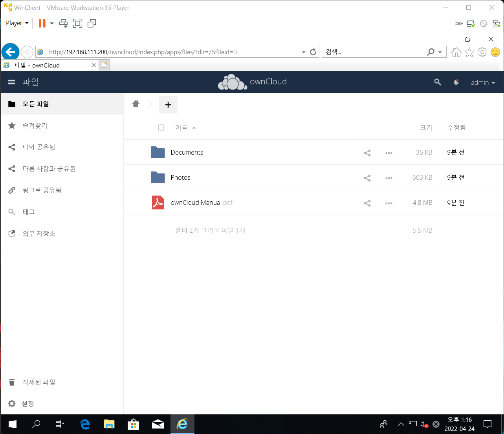Open the notifications bell
Screen dimensions: 504x434
[x=456, y=82]
